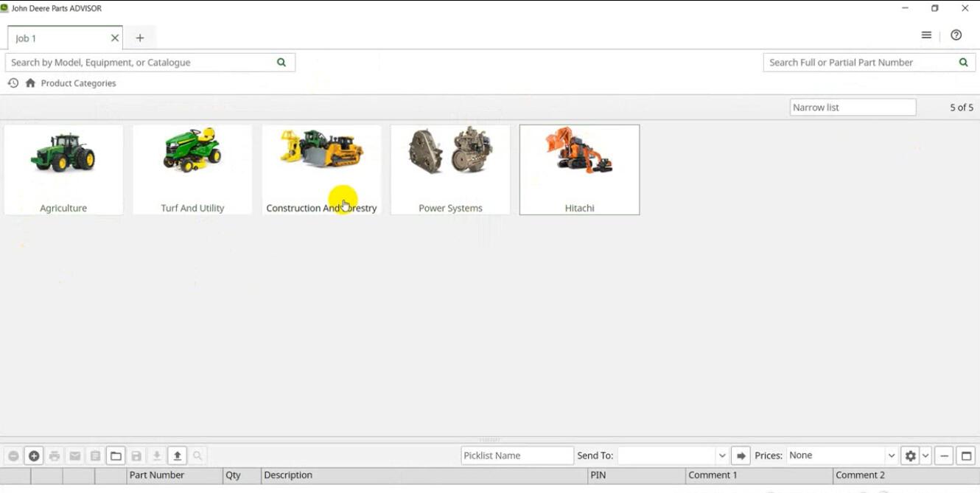Minimize the Parts ADVISOR window
Viewport: 980px width, 493px height.
(x=905, y=9)
